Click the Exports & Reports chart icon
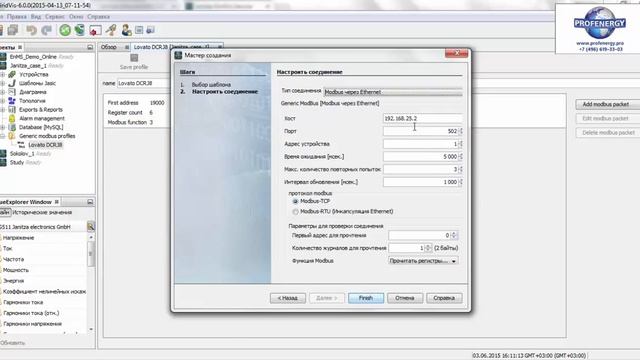Screen dimensions: 640x360 (12, 109)
